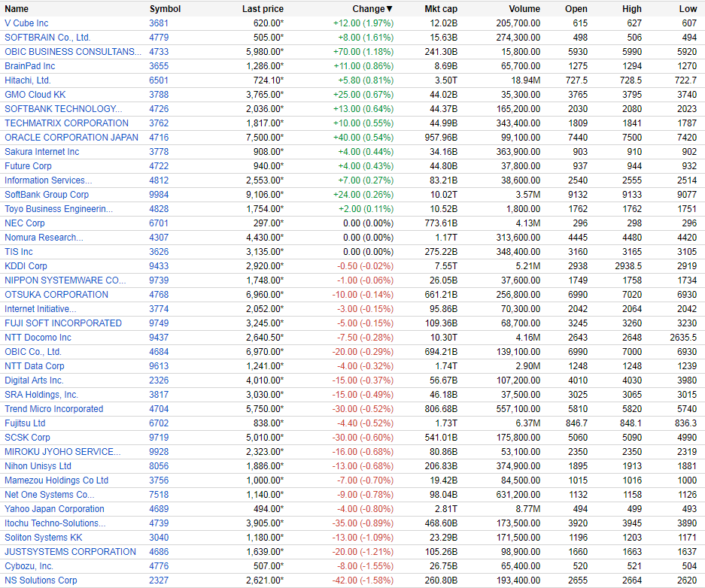Open JUSTSYSTEMS CORPORATION link

[x=70, y=552]
